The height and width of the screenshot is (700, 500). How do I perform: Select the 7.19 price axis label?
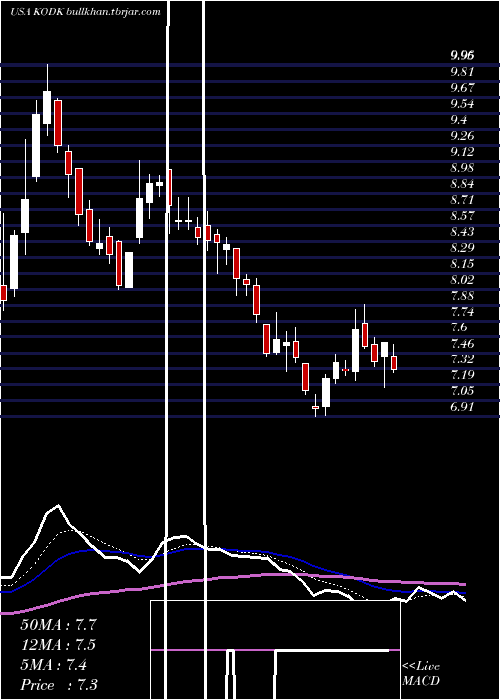462,375
